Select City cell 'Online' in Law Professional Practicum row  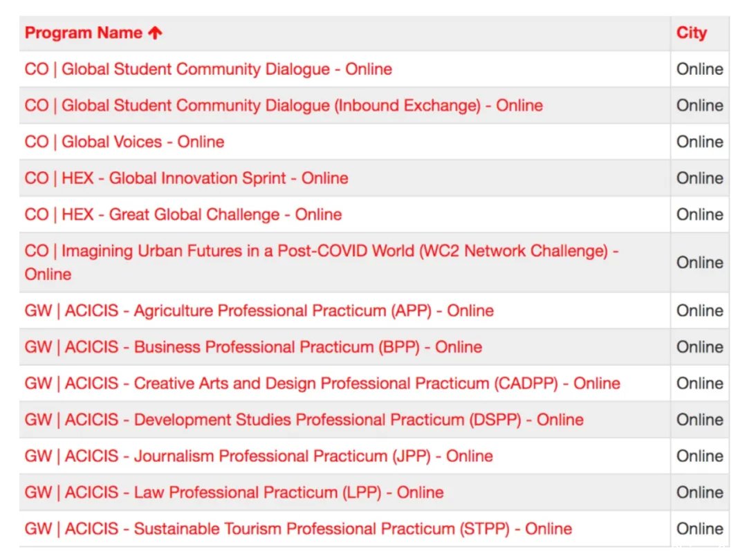click(700, 492)
